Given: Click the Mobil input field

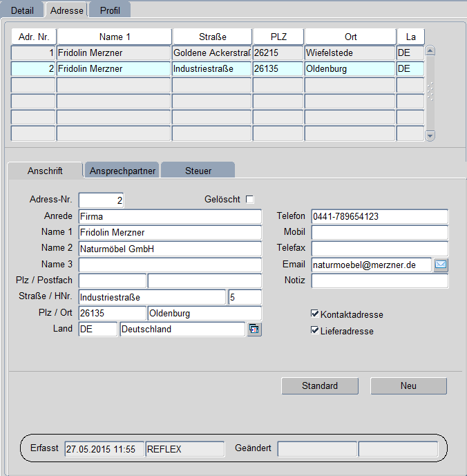Looking at the screenshot, I should [x=379, y=233].
